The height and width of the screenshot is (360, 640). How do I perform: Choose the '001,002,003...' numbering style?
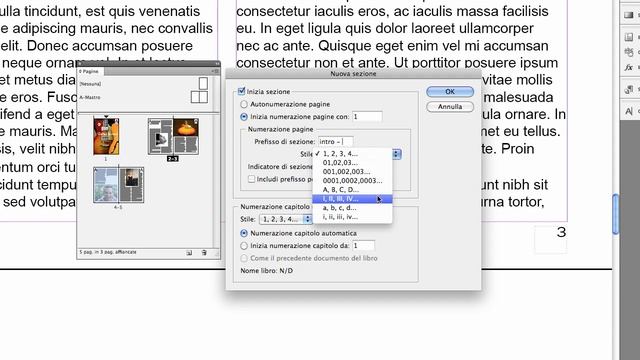[x=352, y=171]
